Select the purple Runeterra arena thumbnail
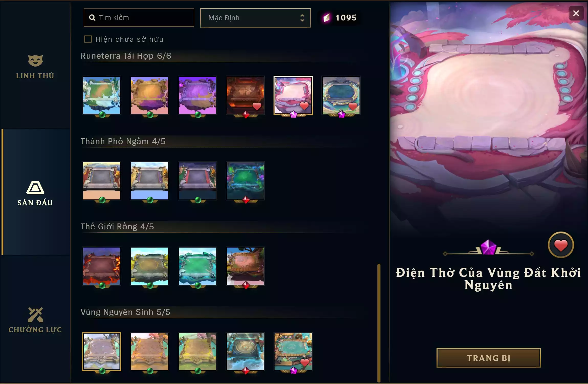This screenshot has width=588, height=384. (x=197, y=95)
